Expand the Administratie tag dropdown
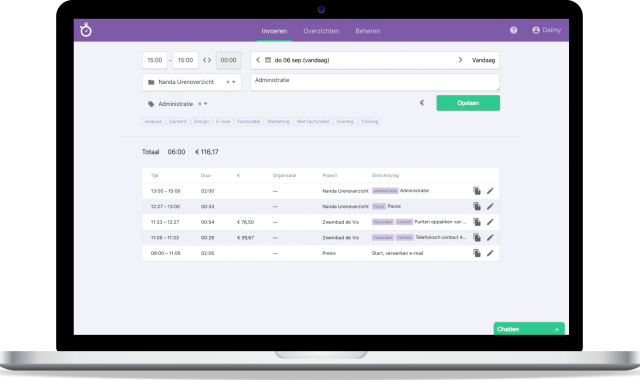Screen dimensions: 640x380 click(206, 104)
